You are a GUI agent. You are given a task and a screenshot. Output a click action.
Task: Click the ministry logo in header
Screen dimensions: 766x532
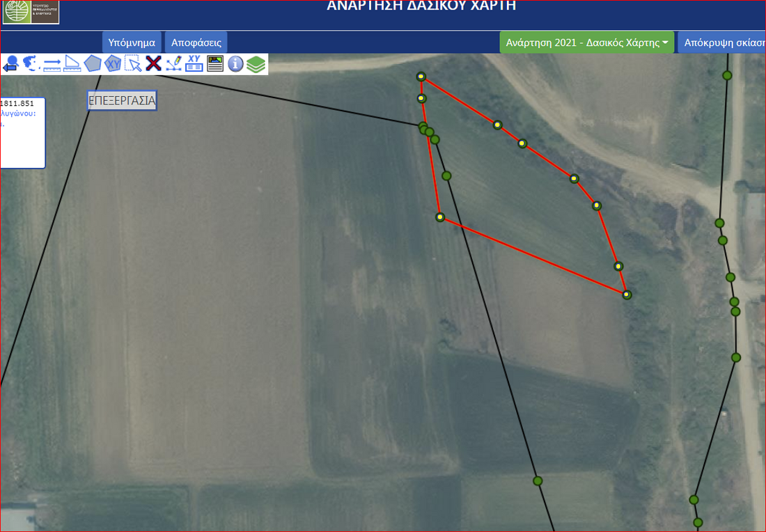pyautogui.click(x=31, y=12)
